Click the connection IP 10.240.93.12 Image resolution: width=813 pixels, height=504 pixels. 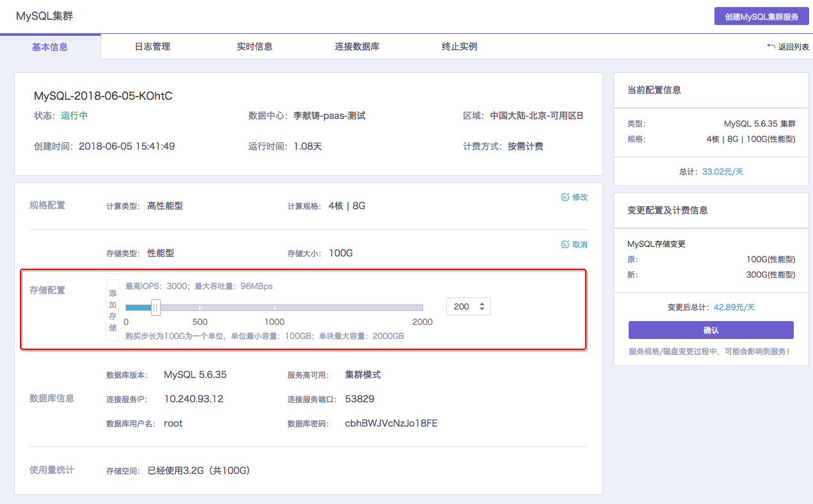click(x=193, y=399)
